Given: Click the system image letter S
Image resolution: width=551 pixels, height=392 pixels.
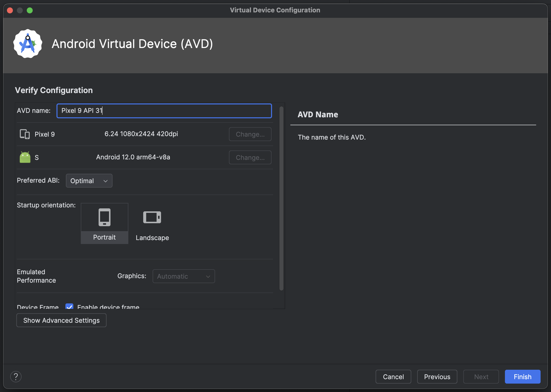Looking at the screenshot, I should (x=37, y=158).
